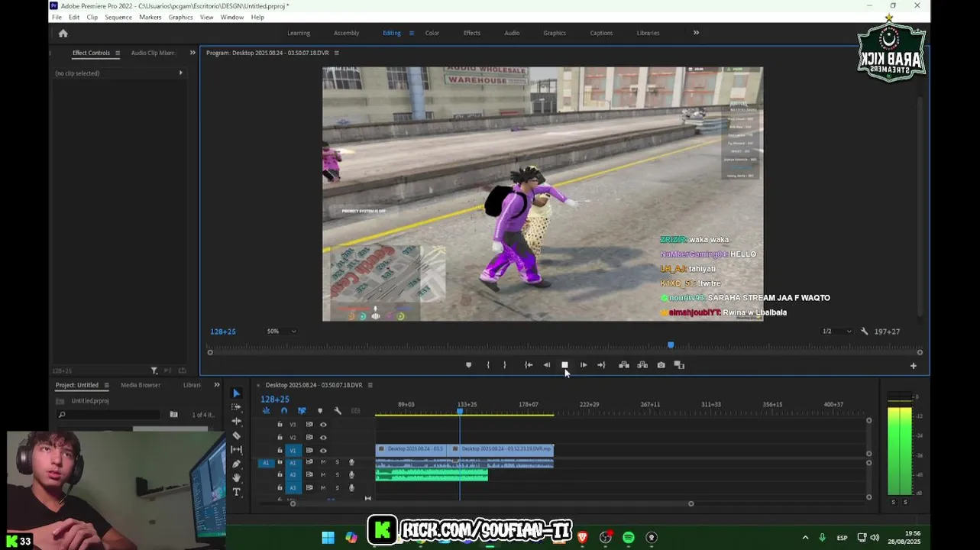Click Add Marker in program monitor
The width and height of the screenshot is (980, 550).
469,365
